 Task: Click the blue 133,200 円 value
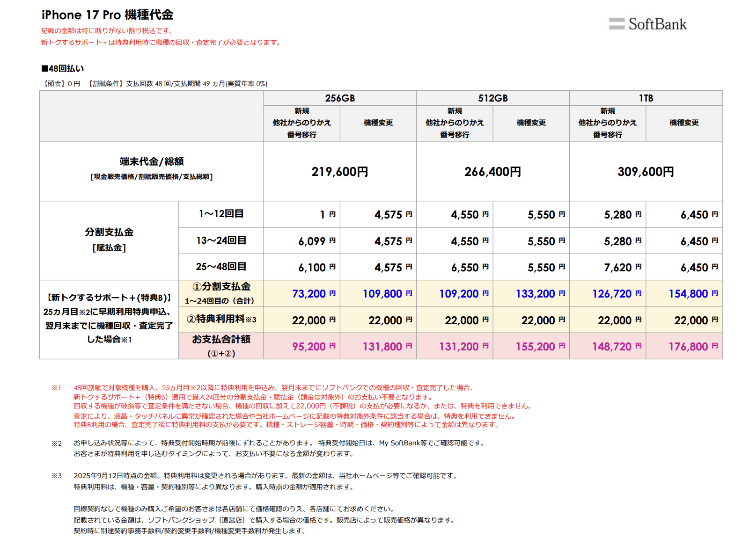(x=540, y=294)
